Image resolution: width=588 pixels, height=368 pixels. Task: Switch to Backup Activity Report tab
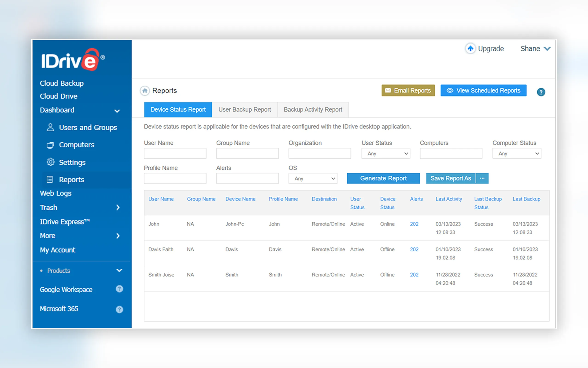click(313, 110)
